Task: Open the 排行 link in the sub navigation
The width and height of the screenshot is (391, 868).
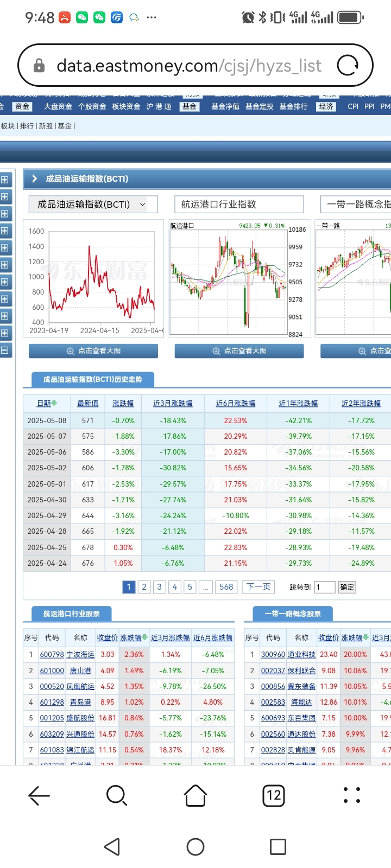Action: [27, 126]
